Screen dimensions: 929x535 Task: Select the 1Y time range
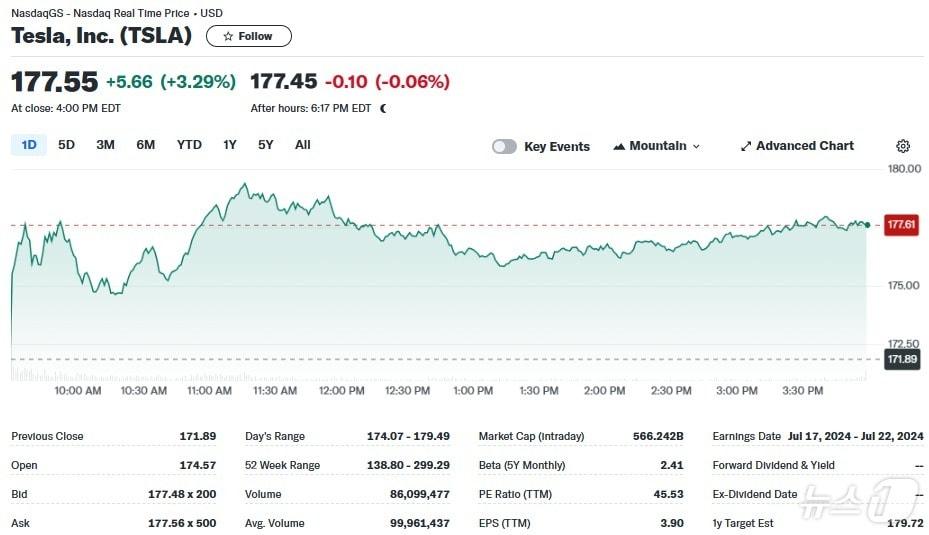[230, 145]
